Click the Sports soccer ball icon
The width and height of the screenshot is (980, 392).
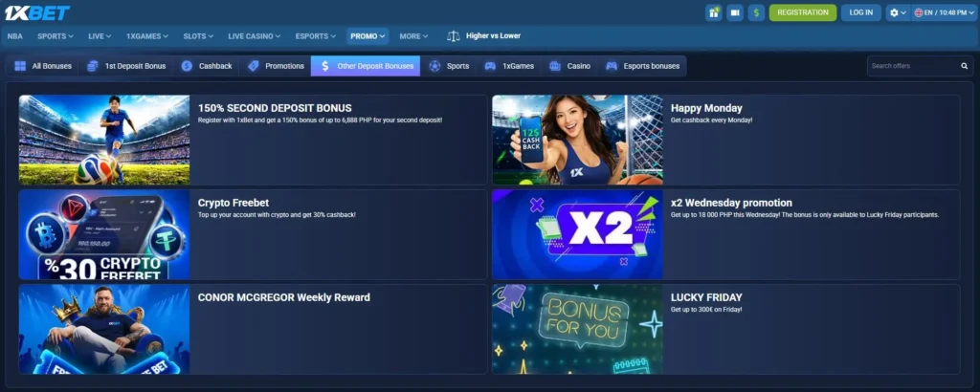[x=435, y=66]
